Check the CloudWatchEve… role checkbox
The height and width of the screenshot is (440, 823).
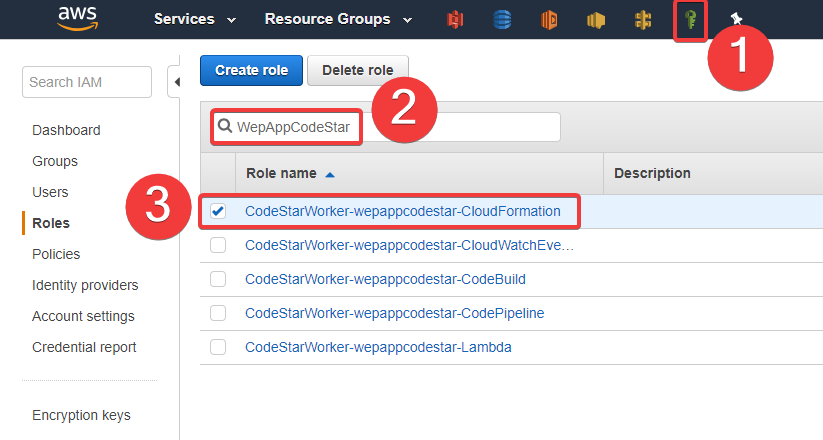pyautogui.click(x=218, y=245)
